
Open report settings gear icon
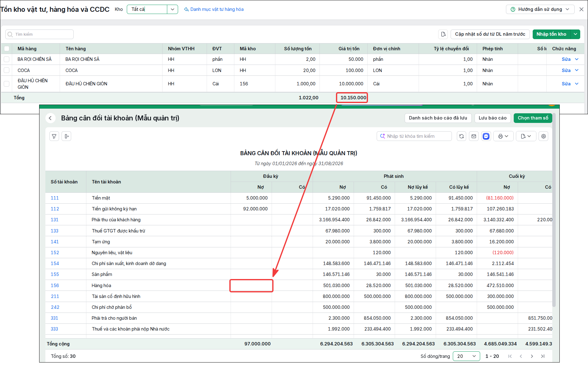click(x=543, y=136)
